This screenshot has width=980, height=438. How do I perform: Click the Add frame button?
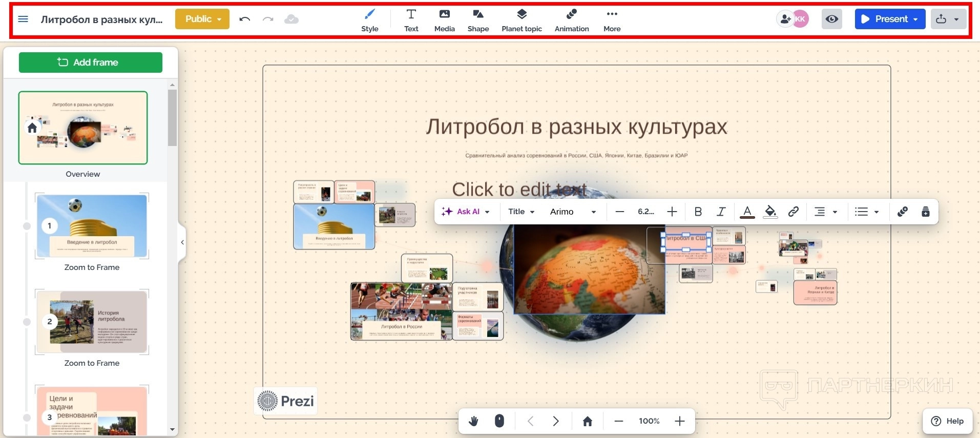(x=91, y=62)
